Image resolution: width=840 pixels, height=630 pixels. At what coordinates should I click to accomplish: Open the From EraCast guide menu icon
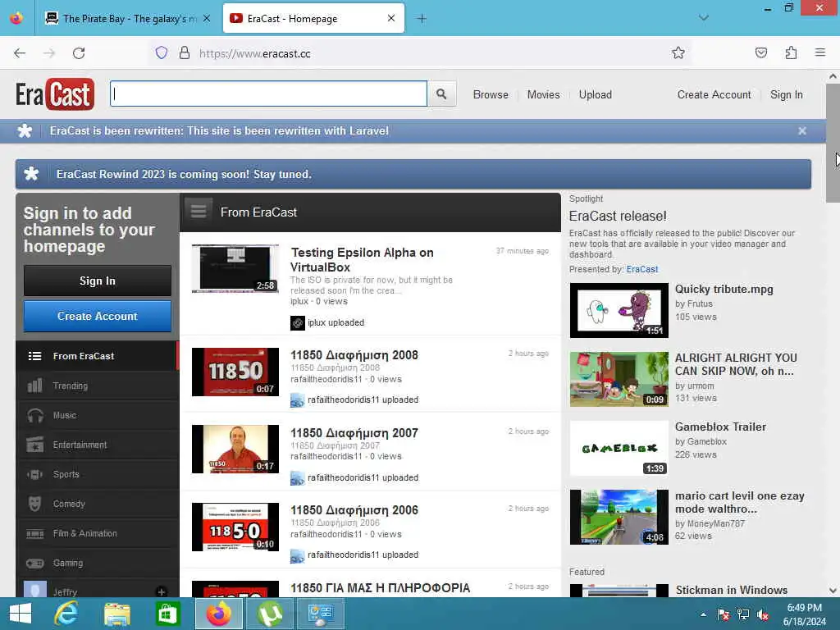pos(199,212)
